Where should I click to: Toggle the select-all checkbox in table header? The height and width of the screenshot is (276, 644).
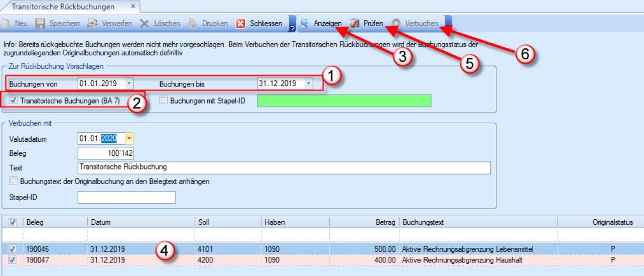tap(13, 222)
